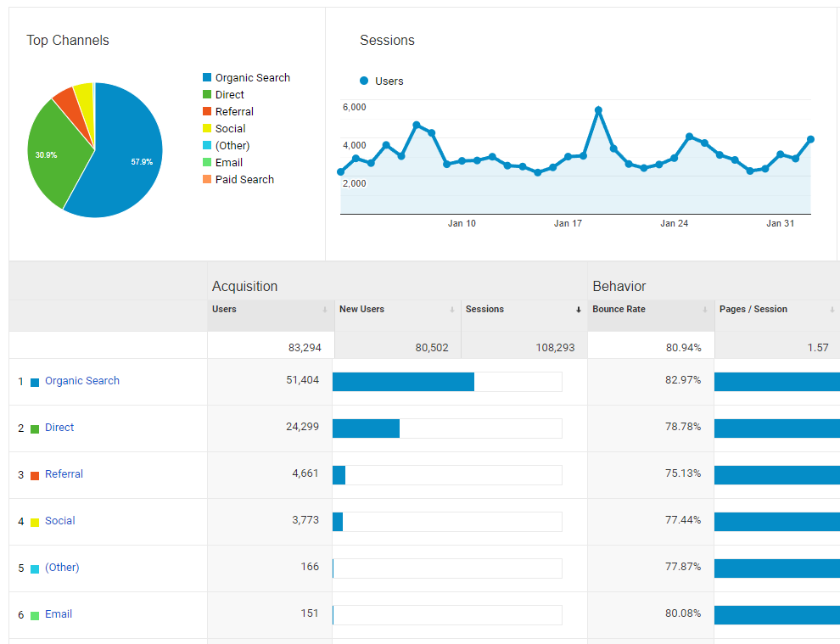Select the Social channel link
The height and width of the screenshot is (644, 840).
[59, 521]
